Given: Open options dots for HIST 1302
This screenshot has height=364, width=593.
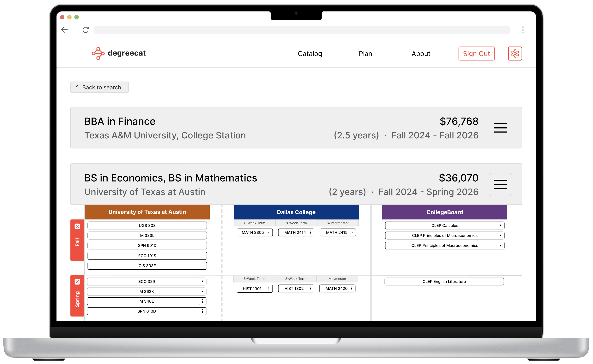Looking at the screenshot, I should 311,288.
